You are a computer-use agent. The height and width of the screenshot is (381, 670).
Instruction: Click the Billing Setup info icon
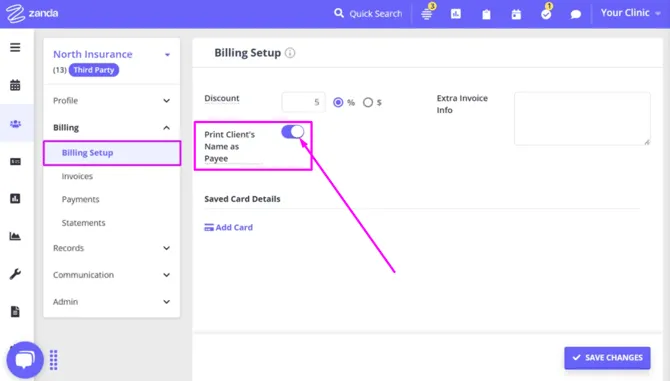click(290, 53)
